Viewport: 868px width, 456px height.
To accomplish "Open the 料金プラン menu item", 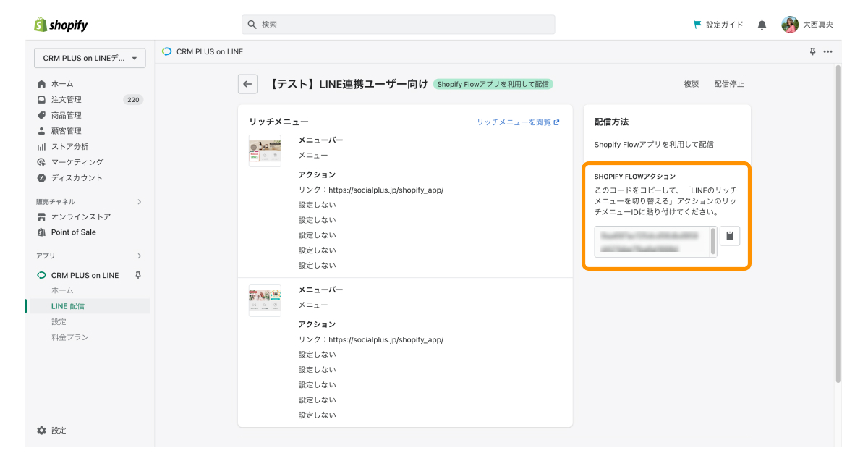I will coord(70,337).
